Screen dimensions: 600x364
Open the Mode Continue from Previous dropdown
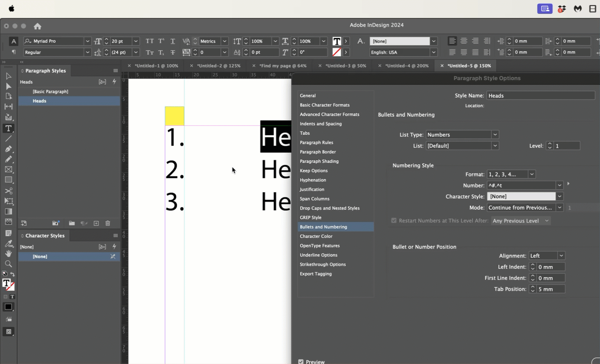coord(525,208)
